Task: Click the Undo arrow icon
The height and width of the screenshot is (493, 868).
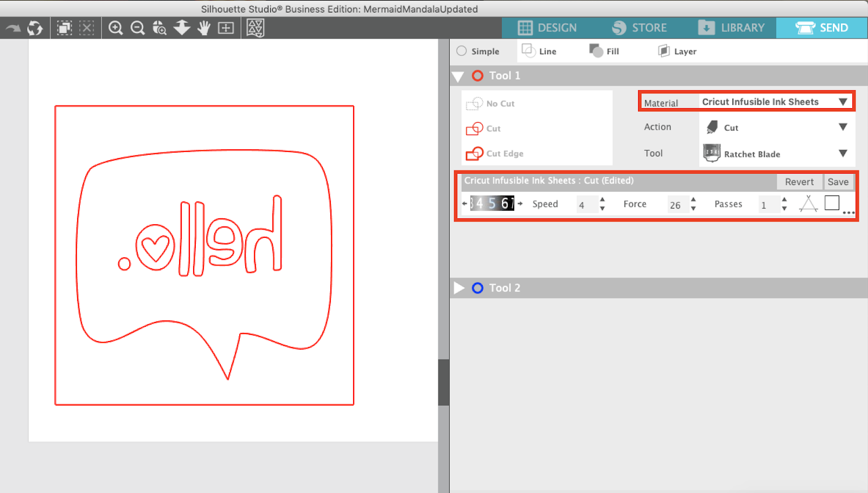Action: pos(13,28)
